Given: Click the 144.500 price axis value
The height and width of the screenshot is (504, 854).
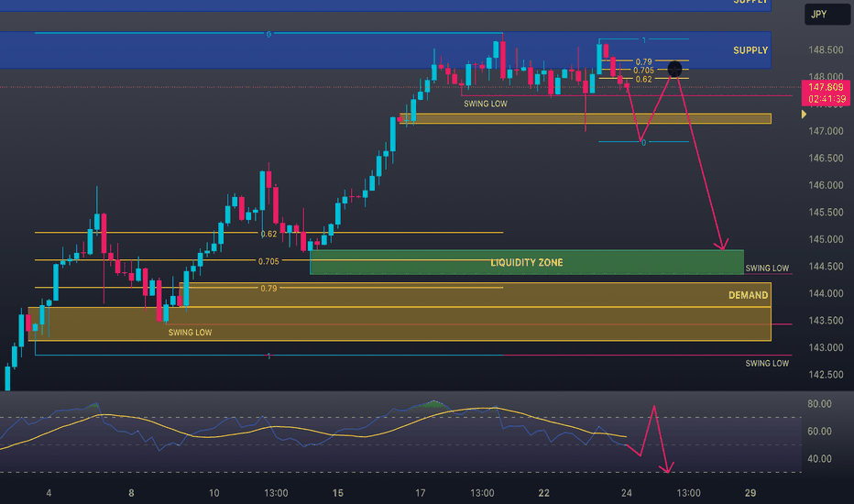Looking at the screenshot, I should click(826, 267).
